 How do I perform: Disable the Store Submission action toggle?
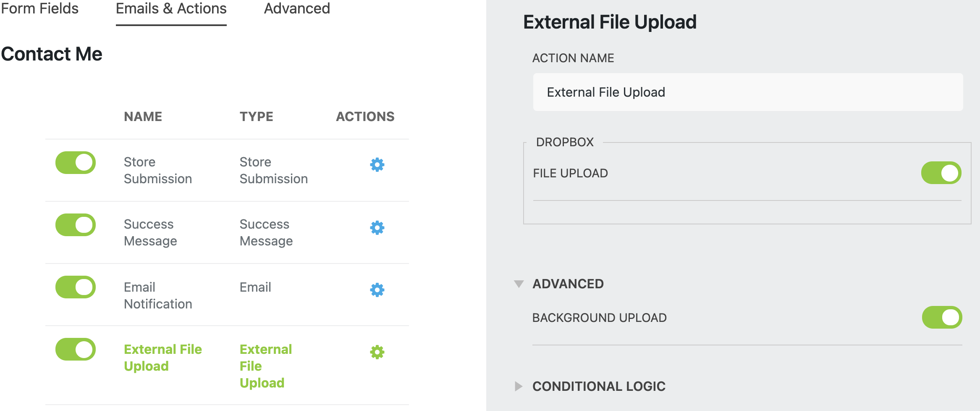click(x=75, y=163)
